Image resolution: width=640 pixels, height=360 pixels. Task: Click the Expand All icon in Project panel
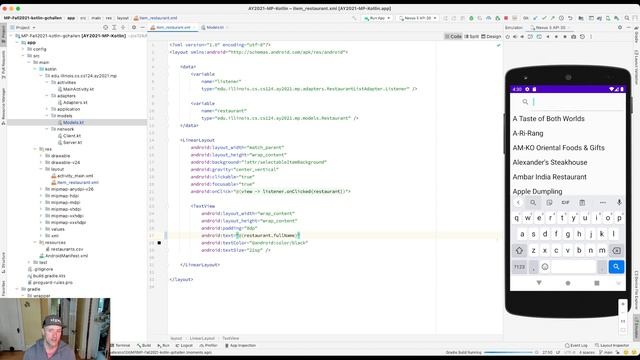click(114, 27)
